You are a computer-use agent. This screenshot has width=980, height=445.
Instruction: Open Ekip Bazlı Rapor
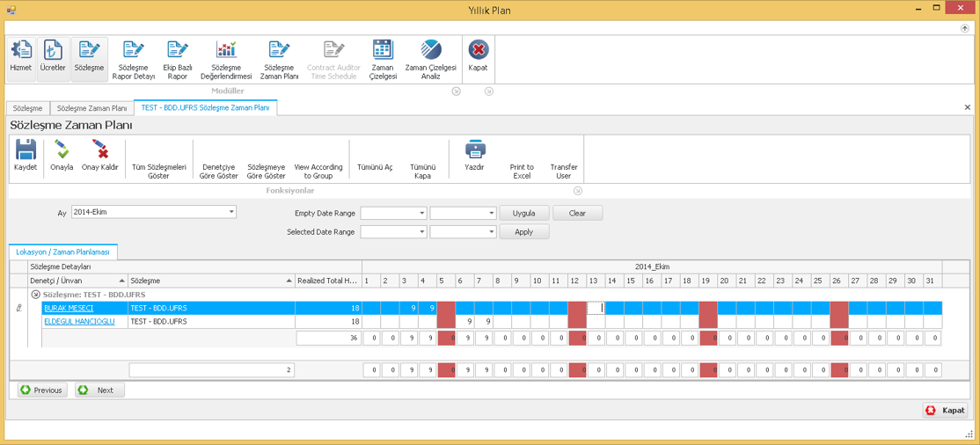pos(178,58)
